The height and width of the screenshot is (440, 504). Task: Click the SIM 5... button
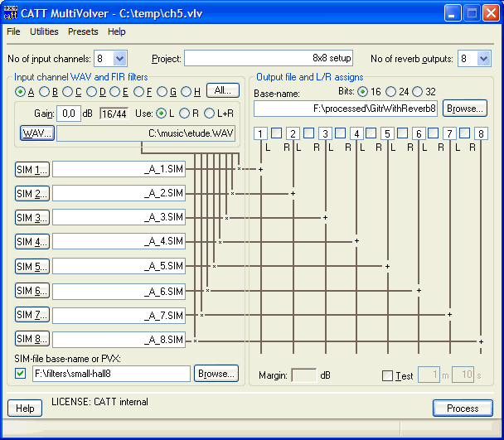[32, 267]
